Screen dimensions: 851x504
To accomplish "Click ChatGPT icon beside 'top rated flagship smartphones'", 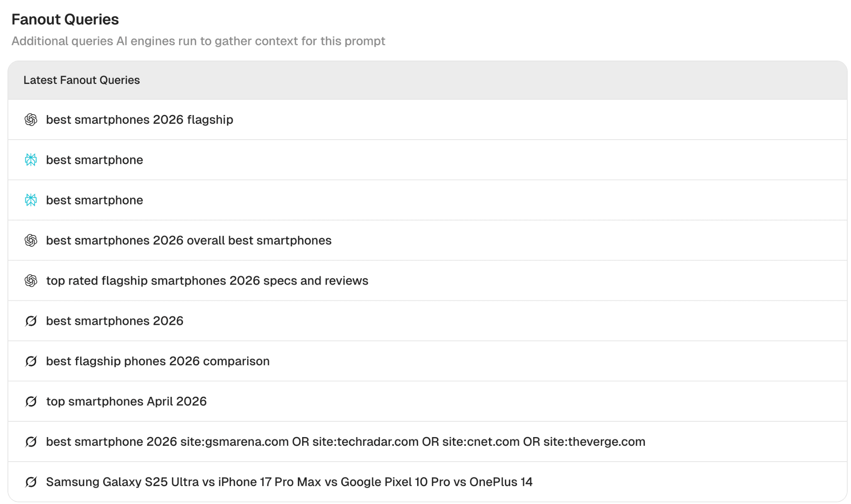I will pos(31,281).
